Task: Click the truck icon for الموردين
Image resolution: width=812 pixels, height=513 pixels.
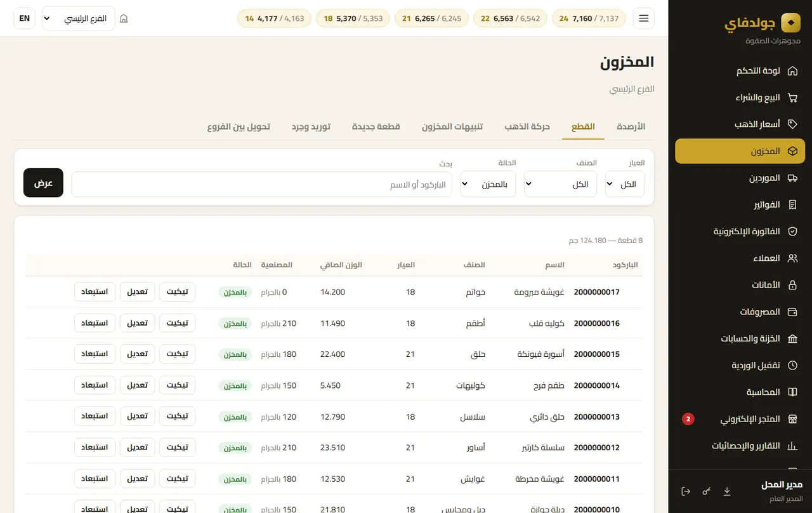Action: point(792,178)
